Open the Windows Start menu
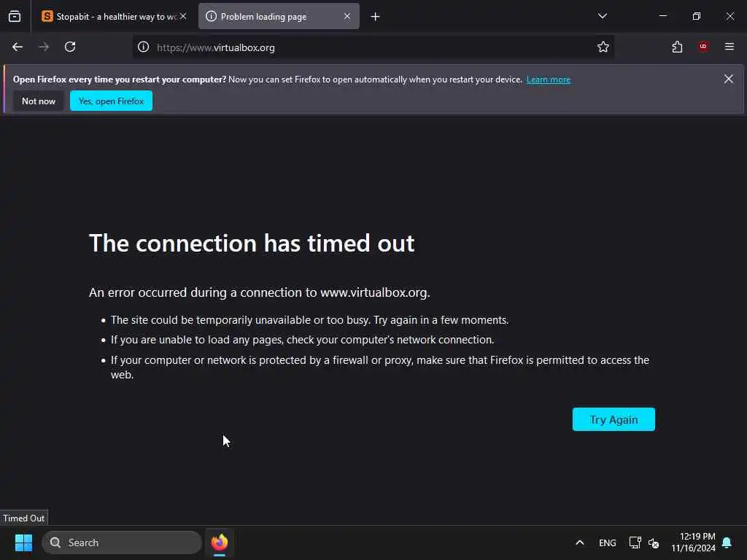747x560 pixels. (x=24, y=542)
